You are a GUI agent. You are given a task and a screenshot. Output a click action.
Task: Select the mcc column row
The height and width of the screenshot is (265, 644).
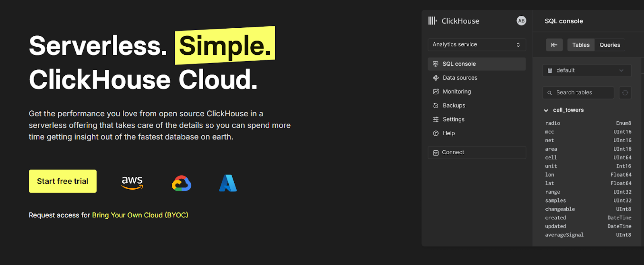[588, 132]
